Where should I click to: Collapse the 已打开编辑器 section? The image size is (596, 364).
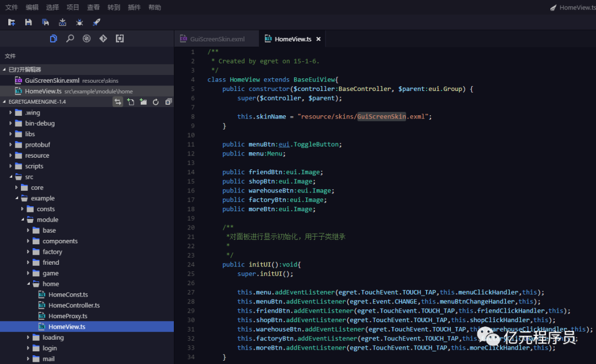point(4,69)
